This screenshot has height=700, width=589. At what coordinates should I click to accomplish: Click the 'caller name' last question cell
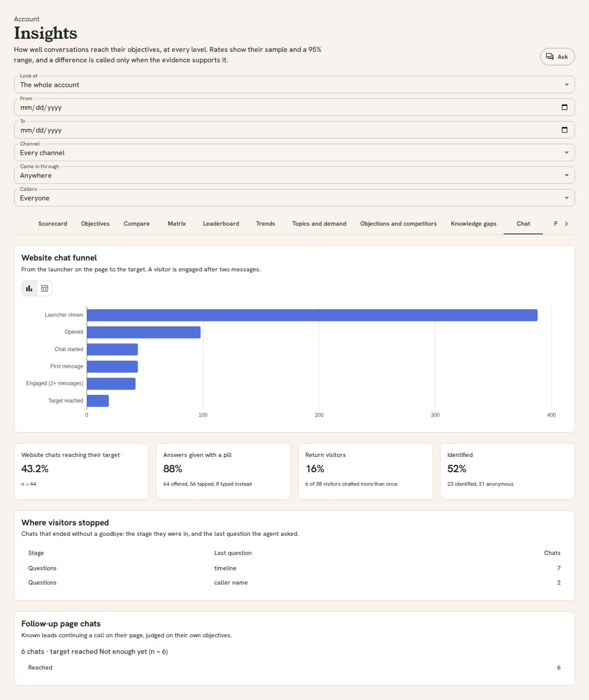pos(231,582)
